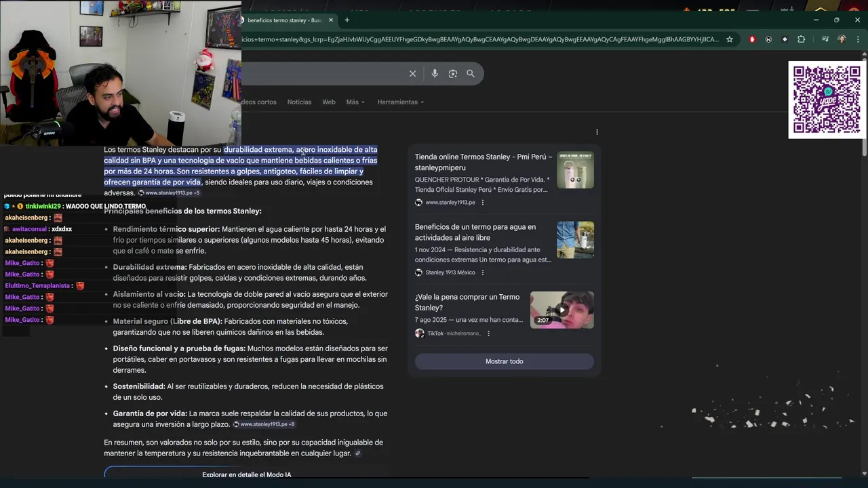Open the Web search tab
Image resolution: width=868 pixels, height=488 pixels.
click(x=328, y=102)
